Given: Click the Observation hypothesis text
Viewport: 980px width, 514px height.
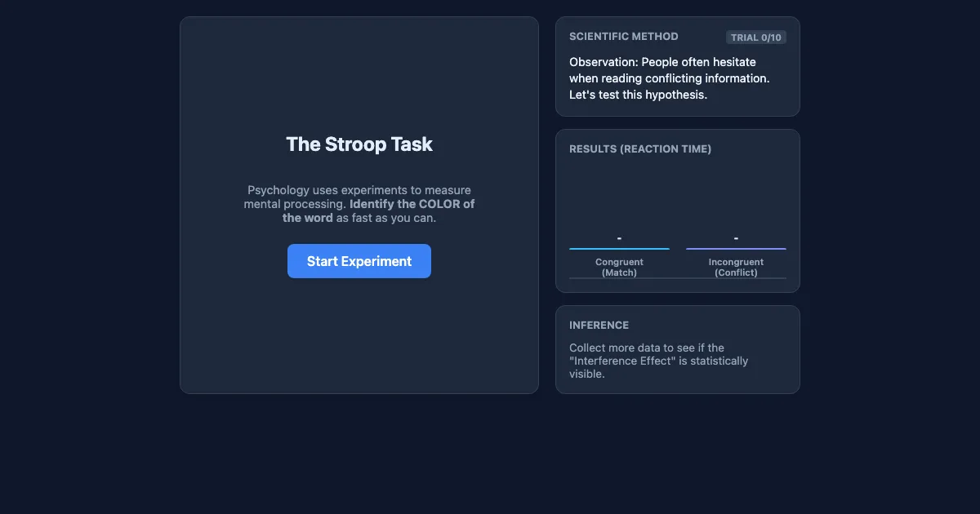Looking at the screenshot, I should pyautogui.click(x=670, y=78).
